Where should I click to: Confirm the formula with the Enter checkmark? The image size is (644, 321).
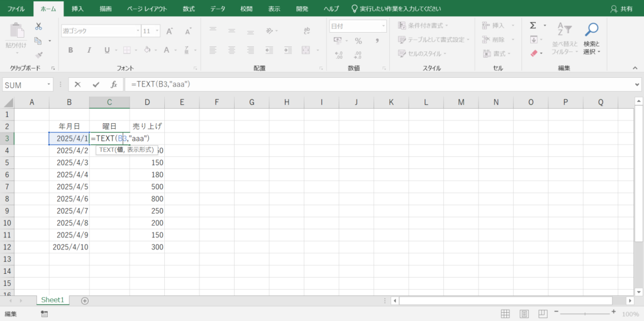point(96,84)
